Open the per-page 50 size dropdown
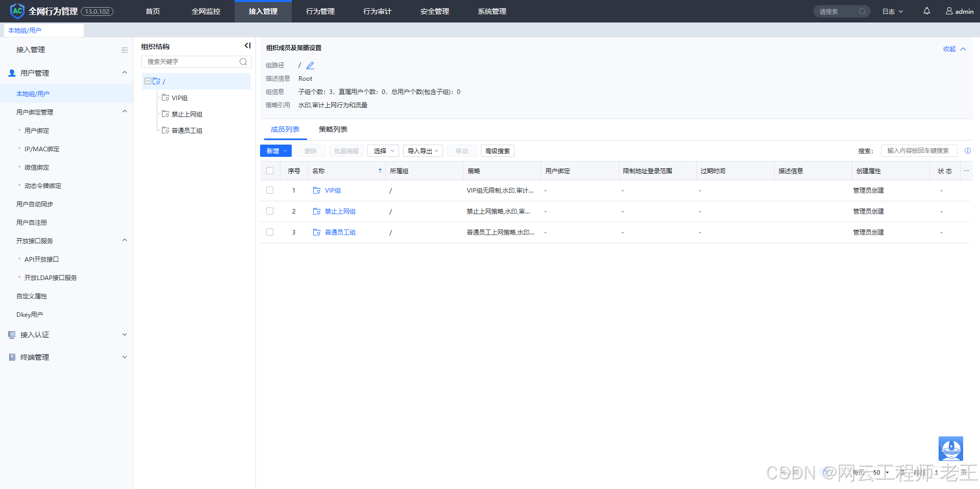This screenshot has height=489, width=980. click(881, 472)
